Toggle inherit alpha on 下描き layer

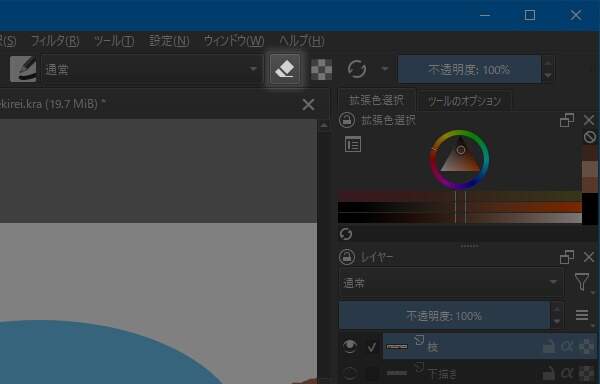tap(567, 374)
